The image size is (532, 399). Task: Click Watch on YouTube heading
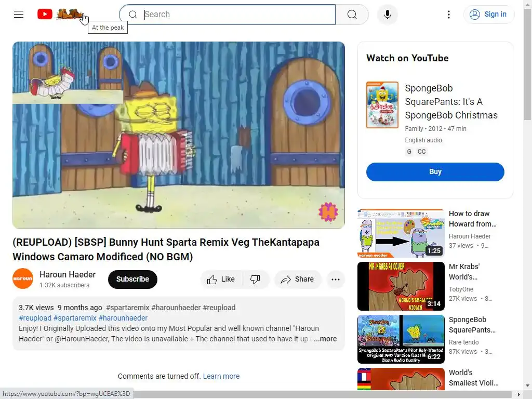click(407, 58)
